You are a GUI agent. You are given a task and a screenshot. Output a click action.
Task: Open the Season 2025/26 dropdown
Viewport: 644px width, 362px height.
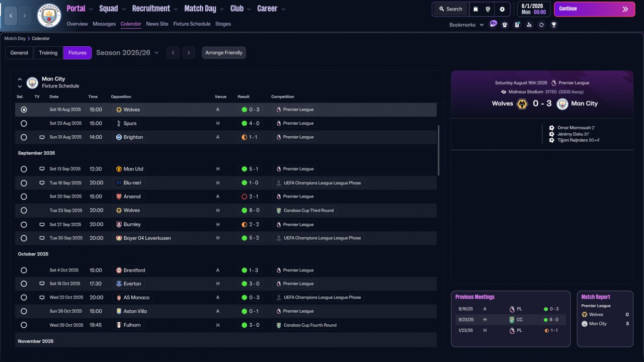point(127,53)
